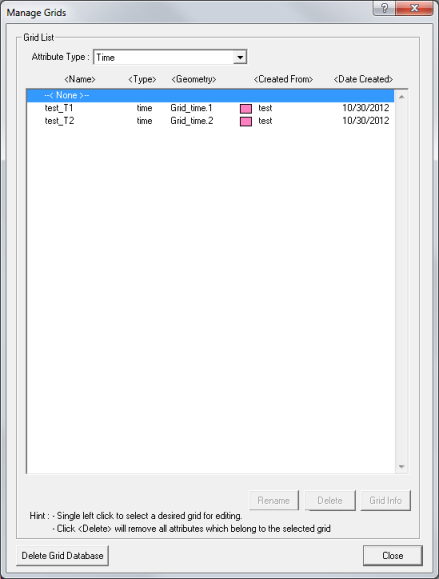439x579 pixels.
Task: Click the Rename button
Action: click(x=274, y=500)
